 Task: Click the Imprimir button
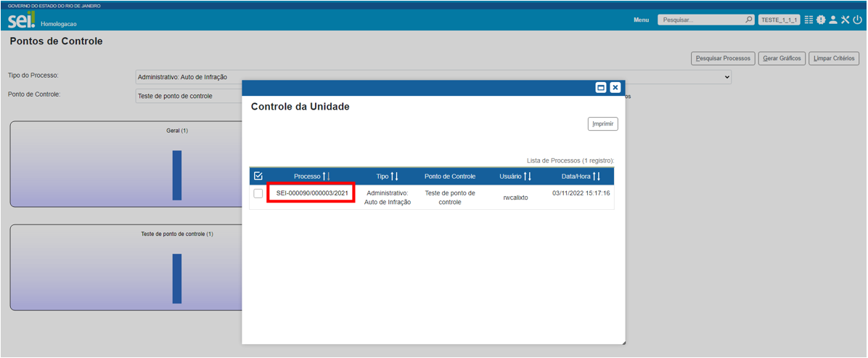click(602, 124)
